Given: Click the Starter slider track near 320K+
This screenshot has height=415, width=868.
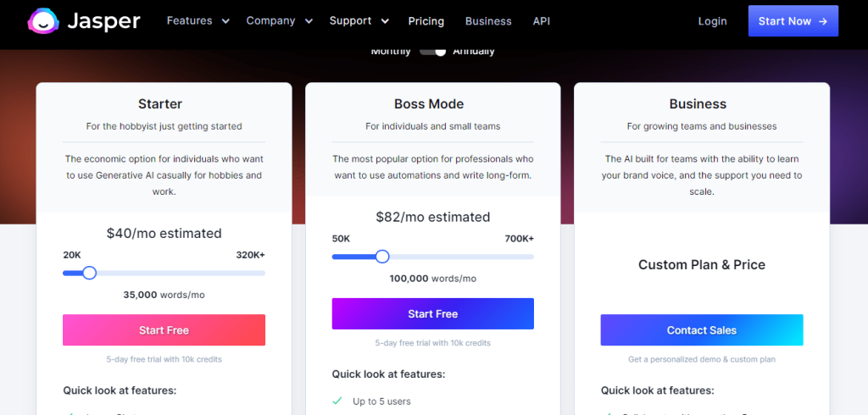Looking at the screenshot, I should tap(259, 273).
